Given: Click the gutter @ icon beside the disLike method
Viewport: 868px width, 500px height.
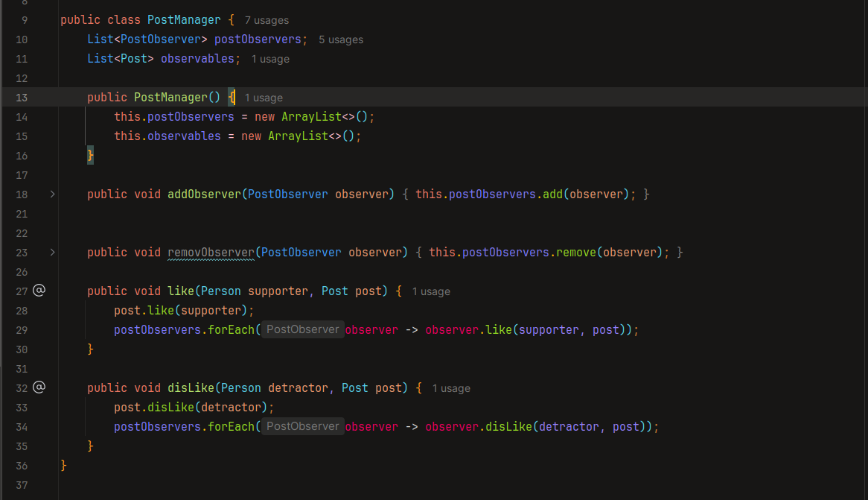Looking at the screenshot, I should [39, 387].
